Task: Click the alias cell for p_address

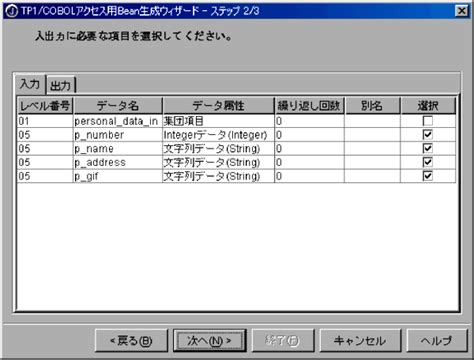Action: pos(372,162)
